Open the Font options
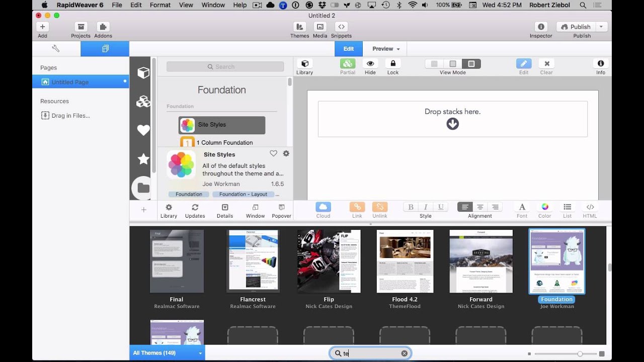644x362 pixels. coord(522,207)
